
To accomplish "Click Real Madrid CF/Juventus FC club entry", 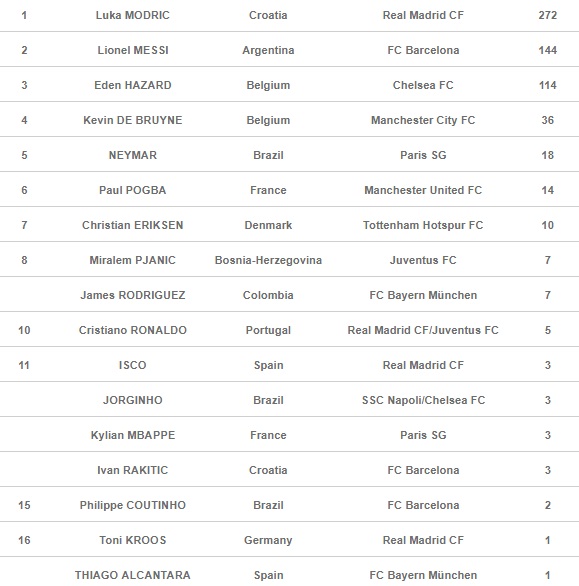I will coord(423,330).
